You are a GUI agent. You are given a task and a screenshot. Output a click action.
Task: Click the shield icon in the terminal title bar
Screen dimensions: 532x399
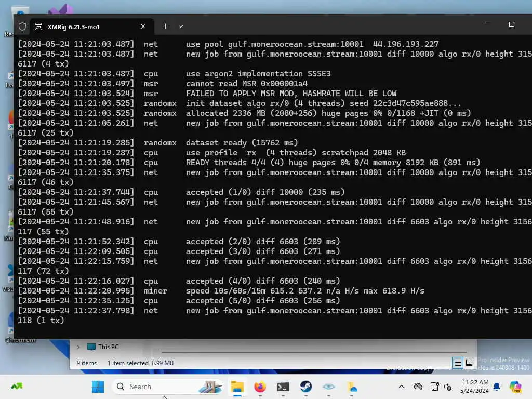[x=22, y=27]
